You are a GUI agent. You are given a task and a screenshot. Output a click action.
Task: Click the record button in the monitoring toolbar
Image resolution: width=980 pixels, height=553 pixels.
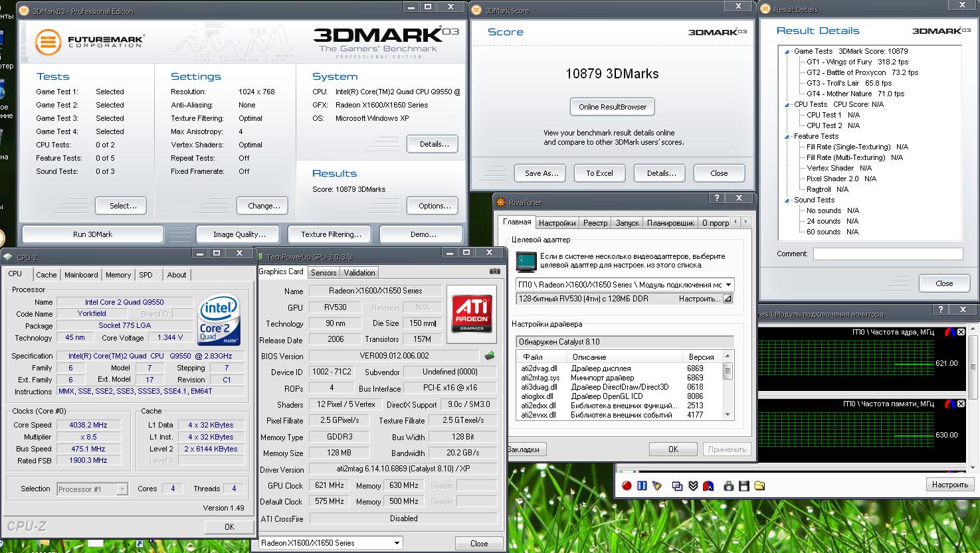pos(627,486)
